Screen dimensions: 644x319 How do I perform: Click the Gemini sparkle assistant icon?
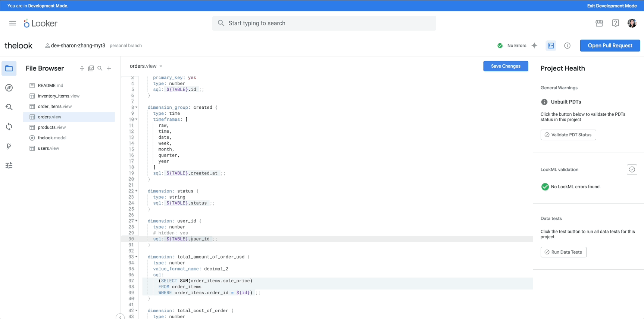[534, 46]
